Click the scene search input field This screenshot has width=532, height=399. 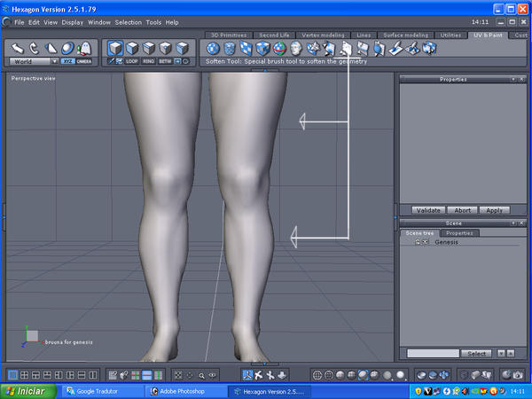click(433, 353)
